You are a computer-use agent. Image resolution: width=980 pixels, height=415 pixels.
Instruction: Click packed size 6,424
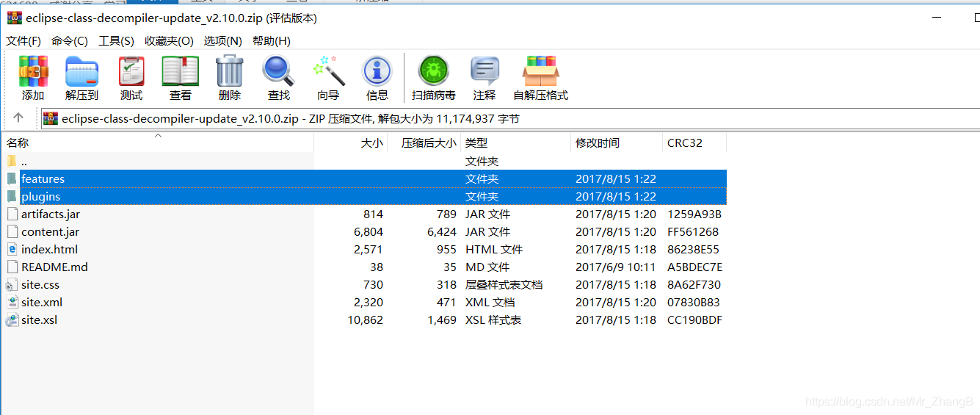coord(441,231)
